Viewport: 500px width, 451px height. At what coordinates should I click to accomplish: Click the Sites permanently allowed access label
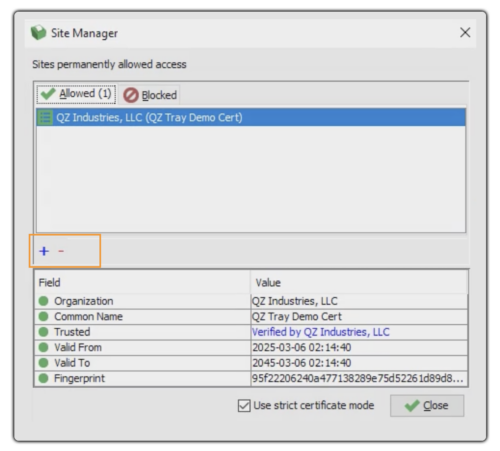pyautogui.click(x=109, y=64)
